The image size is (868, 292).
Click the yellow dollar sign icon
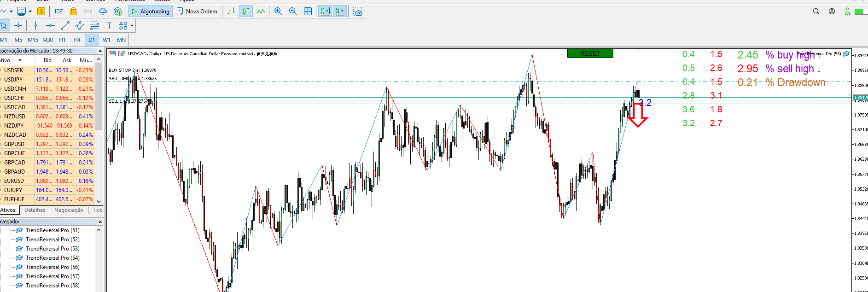(41, 12)
